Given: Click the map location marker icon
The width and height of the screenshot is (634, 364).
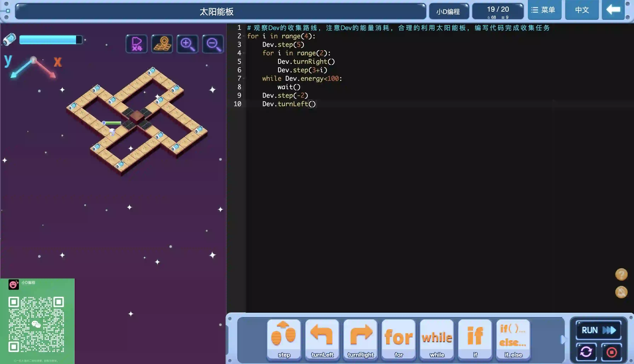Looking at the screenshot, I should pos(162,44).
